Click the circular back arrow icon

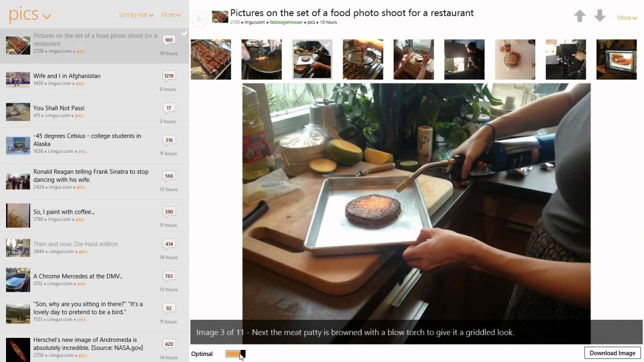[200, 19]
